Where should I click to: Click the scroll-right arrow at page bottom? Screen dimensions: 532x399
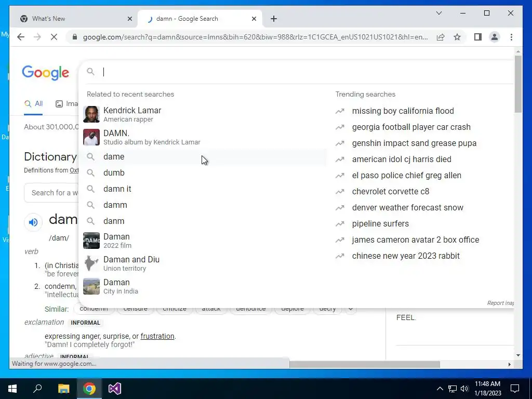(x=509, y=364)
